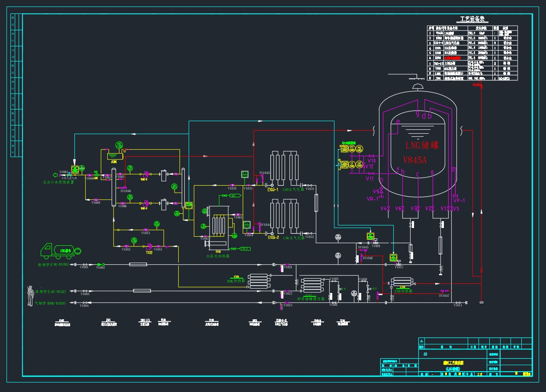Select safety valve SV1046
The height and width of the screenshot is (392, 546).
point(125,187)
